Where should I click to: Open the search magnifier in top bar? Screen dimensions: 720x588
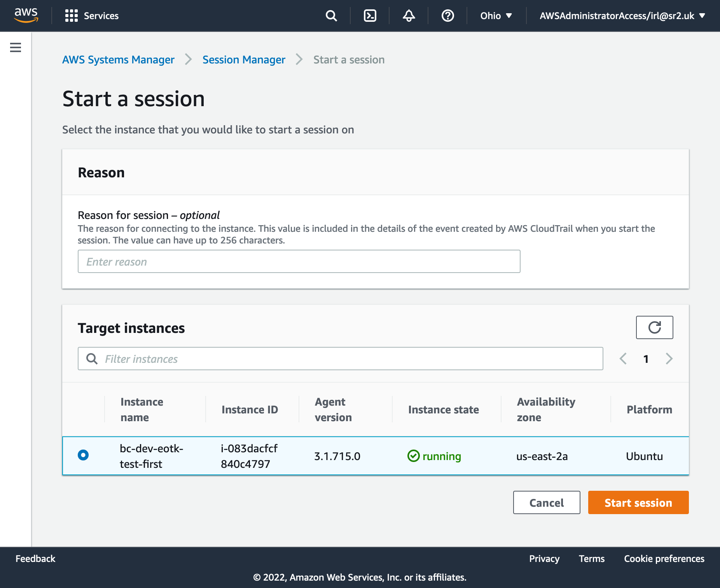click(331, 16)
